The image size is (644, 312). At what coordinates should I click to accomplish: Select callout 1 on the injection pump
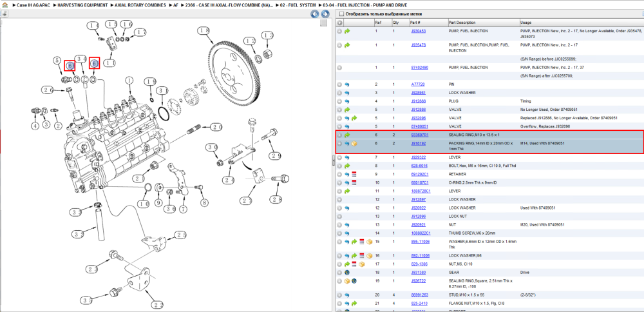[x=130, y=81]
